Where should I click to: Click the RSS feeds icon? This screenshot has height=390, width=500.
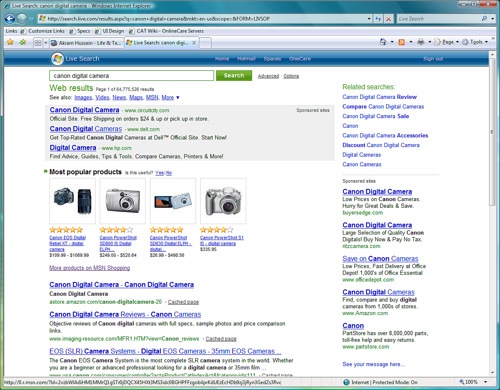click(402, 42)
